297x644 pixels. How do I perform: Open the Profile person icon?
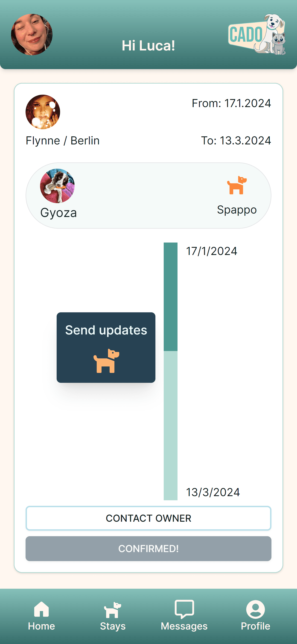tap(255, 609)
